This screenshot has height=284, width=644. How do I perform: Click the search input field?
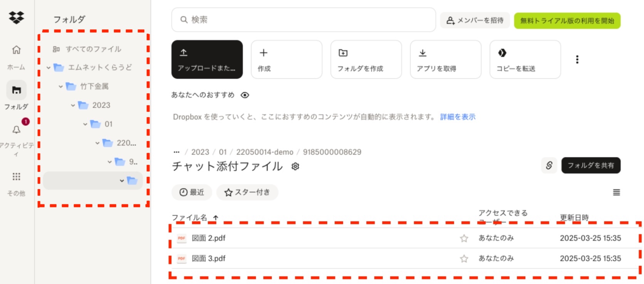(x=303, y=20)
